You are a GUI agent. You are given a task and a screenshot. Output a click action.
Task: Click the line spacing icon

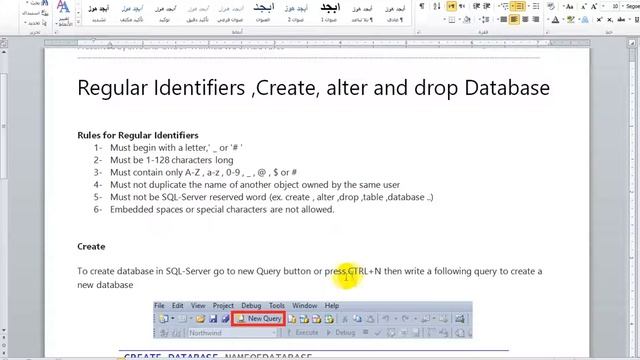486,19
